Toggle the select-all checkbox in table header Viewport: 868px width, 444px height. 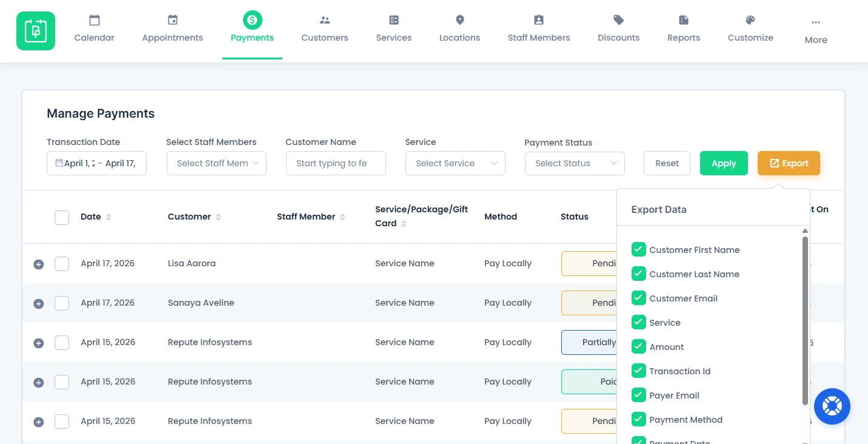(x=62, y=217)
